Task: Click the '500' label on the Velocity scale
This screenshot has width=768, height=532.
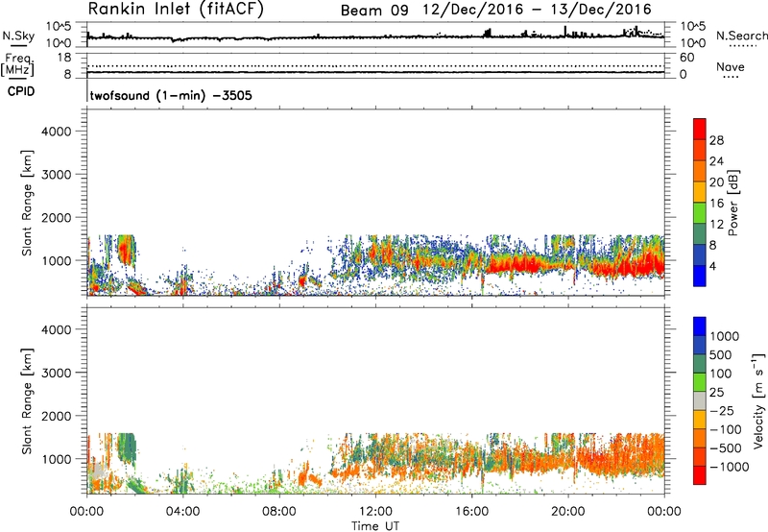Action: 721,355
